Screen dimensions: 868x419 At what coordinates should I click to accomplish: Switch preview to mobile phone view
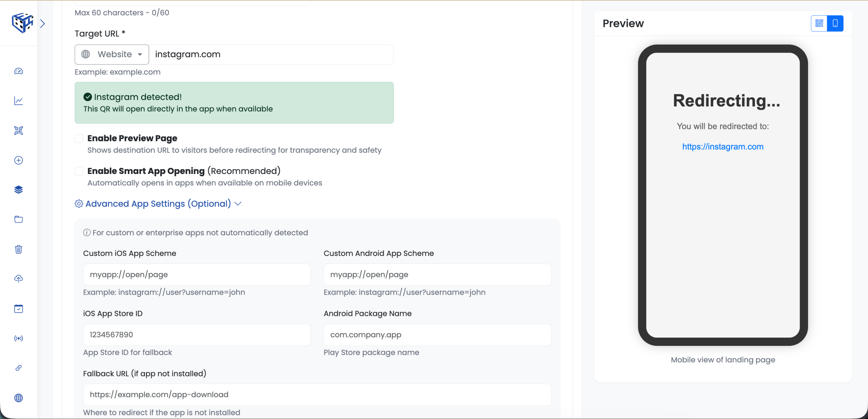click(835, 23)
